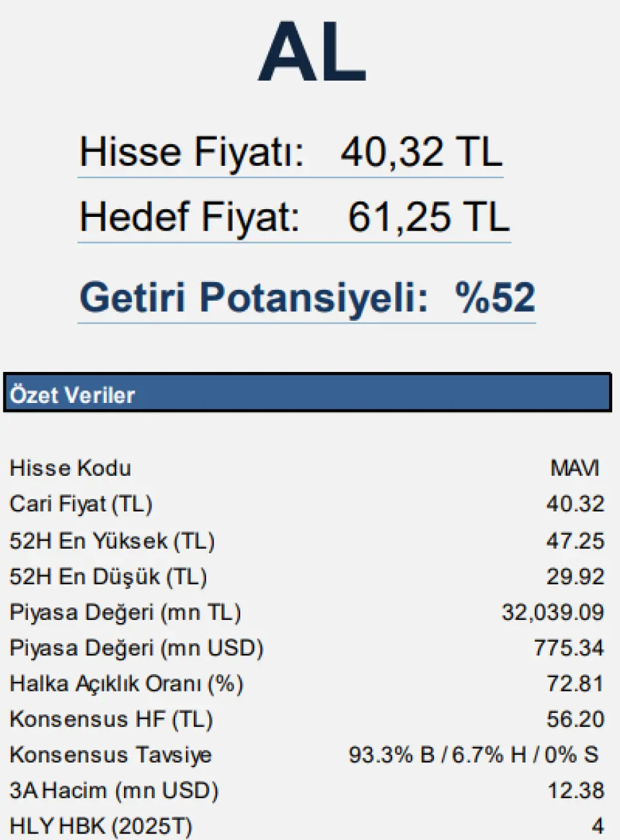
Task: Click the 93.3% B / 6.7% H consensus text
Action: pos(474,754)
